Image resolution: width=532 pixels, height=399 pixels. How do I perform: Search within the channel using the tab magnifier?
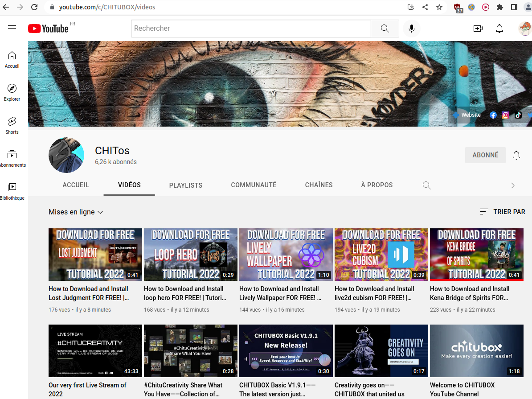point(426,185)
